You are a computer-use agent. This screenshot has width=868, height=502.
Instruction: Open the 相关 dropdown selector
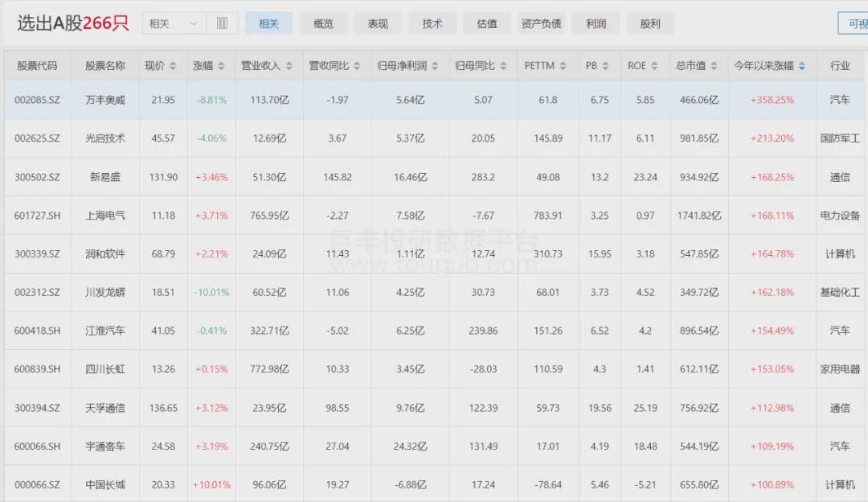174,23
